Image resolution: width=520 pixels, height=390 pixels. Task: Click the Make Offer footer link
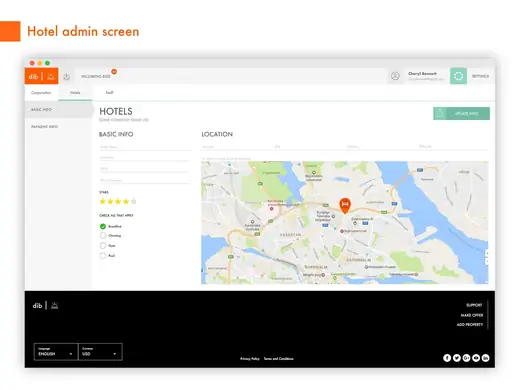tap(472, 315)
